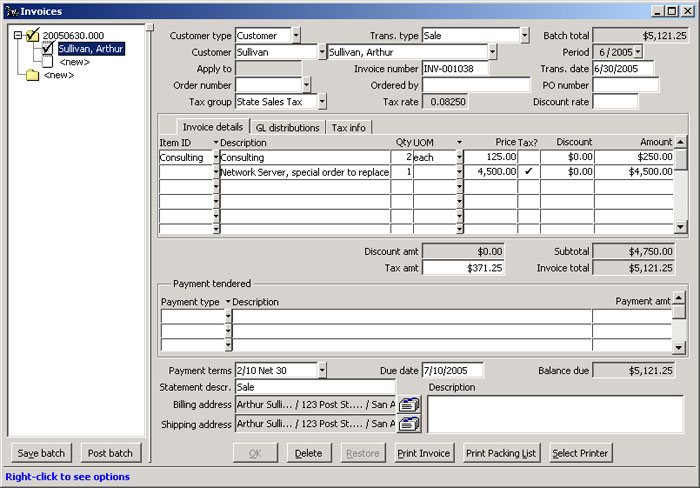Select the <new> batch tree item
Image resolution: width=700 pixels, height=488 pixels.
click(59, 75)
